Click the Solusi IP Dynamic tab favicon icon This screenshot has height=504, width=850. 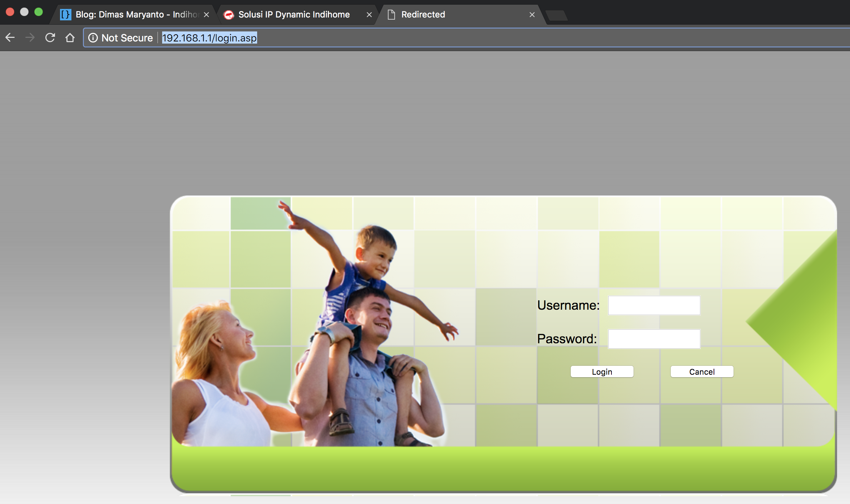tap(229, 14)
